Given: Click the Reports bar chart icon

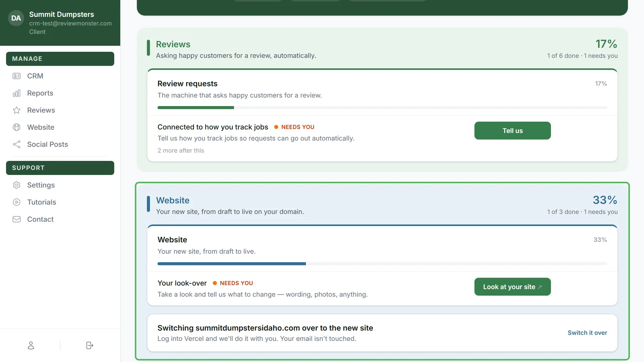Looking at the screenshot, I should point(17,93).
